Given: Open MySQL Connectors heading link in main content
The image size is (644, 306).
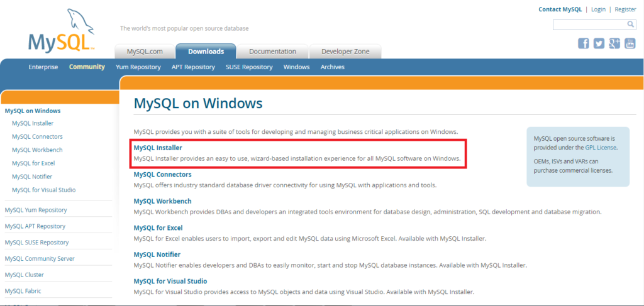Looking at the screenshot, I should pos(162,174).
